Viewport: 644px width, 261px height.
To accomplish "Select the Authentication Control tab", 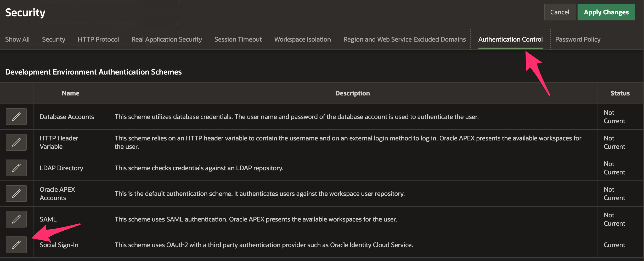I will pos(511,39).
